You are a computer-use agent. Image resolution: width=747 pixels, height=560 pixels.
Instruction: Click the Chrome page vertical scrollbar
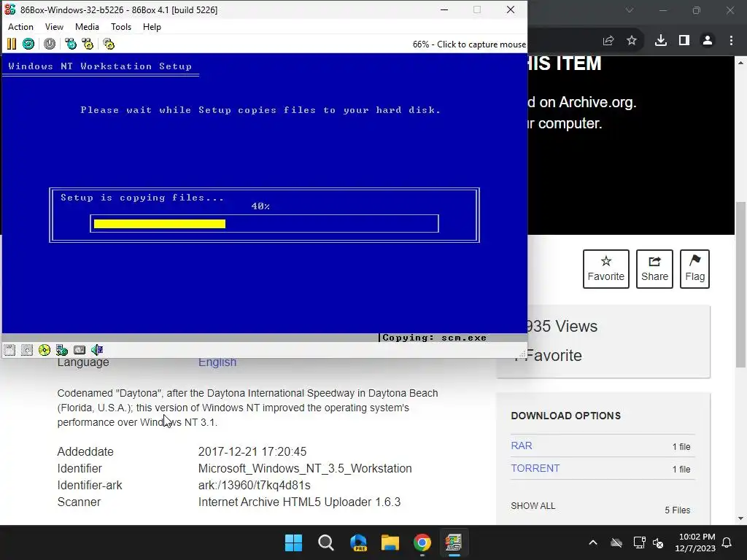pos(740,285)
